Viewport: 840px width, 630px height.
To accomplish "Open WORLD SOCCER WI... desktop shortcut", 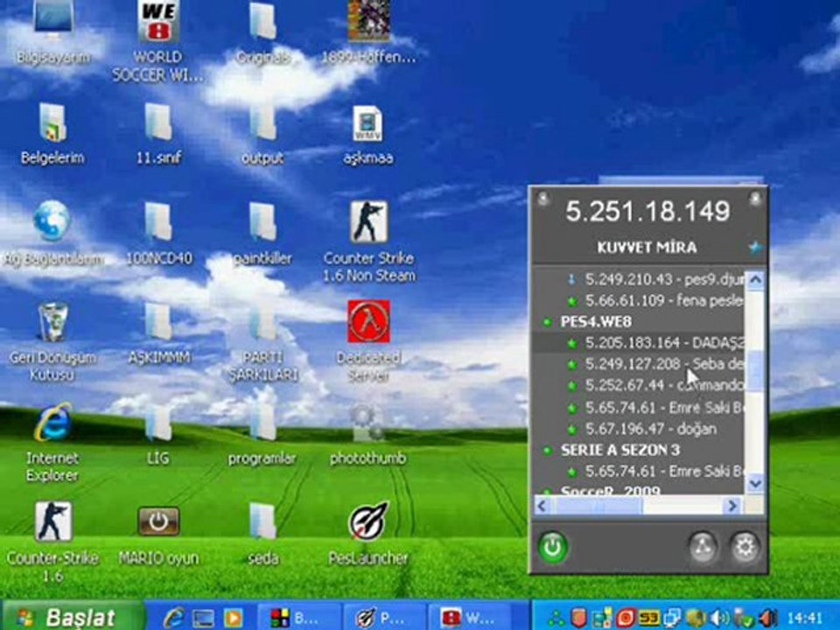I will (x=157, y=41).
